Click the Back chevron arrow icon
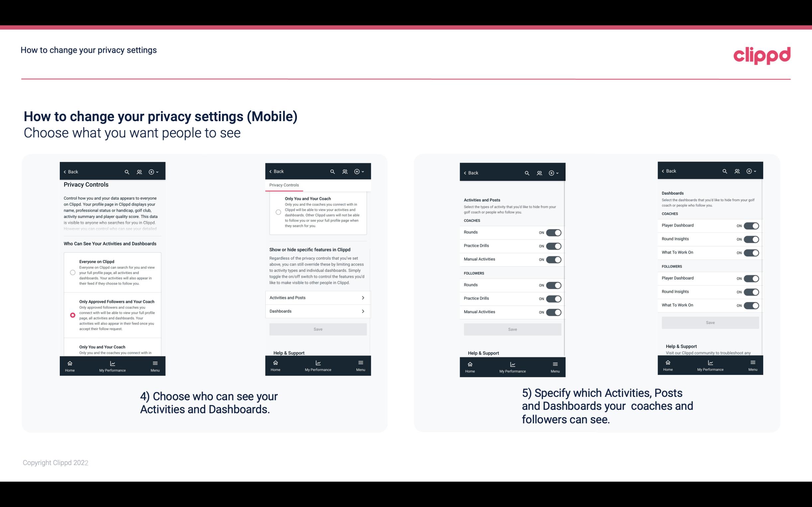The height and width of the screenshot is (507, 812). (x=64, y=172)
